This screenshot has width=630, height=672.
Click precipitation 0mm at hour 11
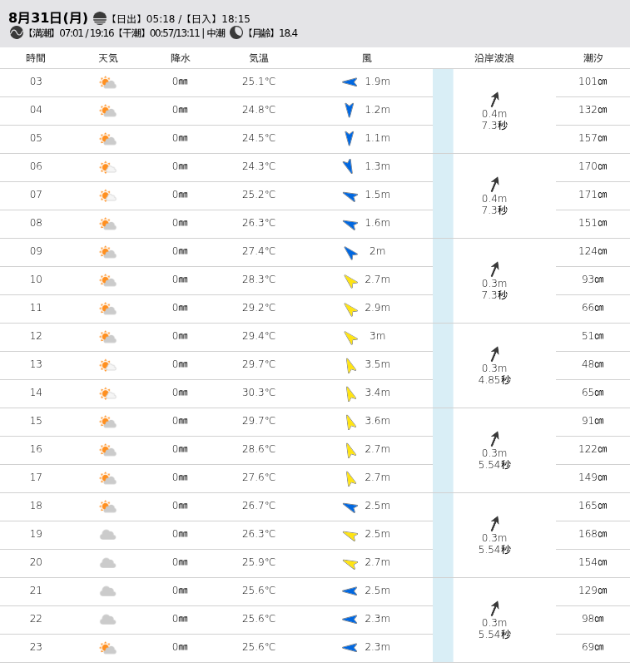coord(180,308)
